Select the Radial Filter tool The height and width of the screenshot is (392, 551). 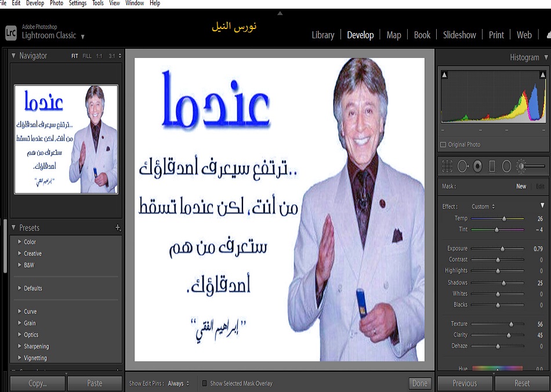point(506,166)
